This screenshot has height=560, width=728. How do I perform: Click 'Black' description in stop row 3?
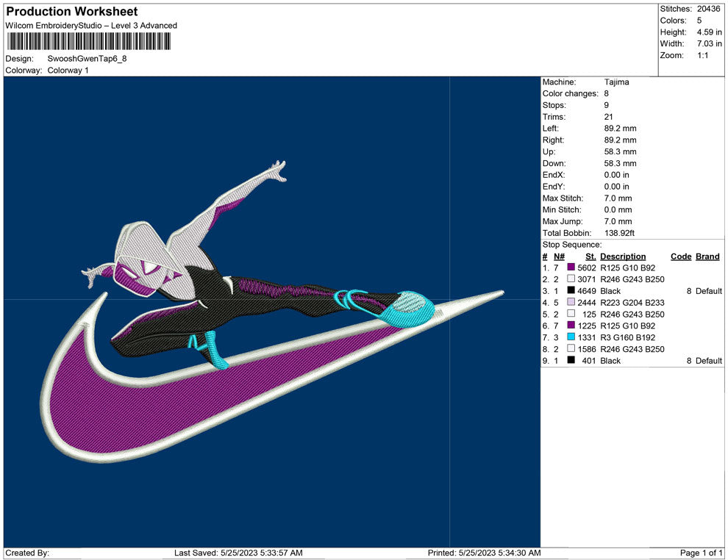[610, 291]
